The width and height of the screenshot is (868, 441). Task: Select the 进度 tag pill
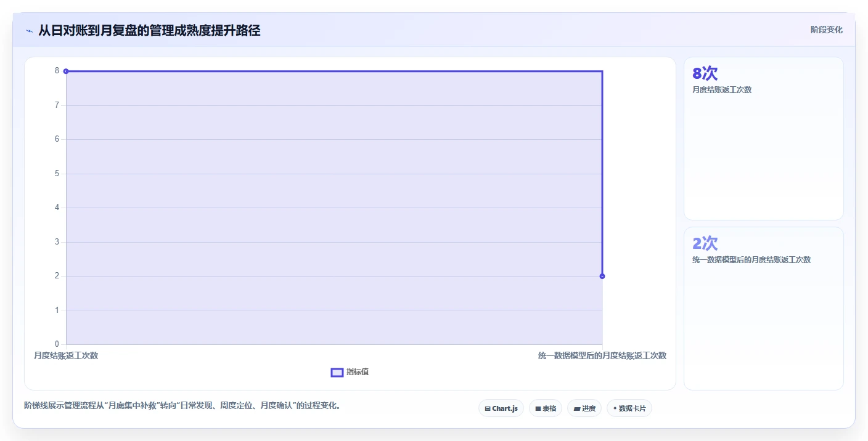pos(584,408)
